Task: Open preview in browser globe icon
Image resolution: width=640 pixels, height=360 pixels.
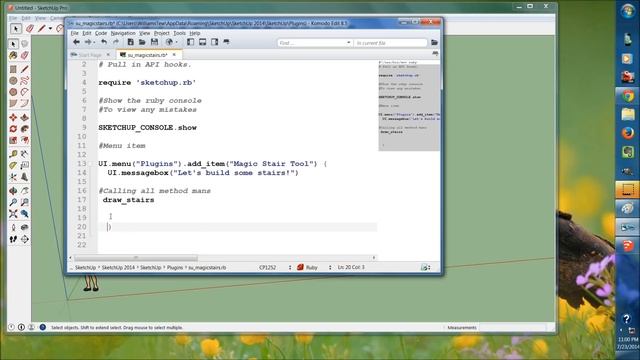Action: pos(169,42)
